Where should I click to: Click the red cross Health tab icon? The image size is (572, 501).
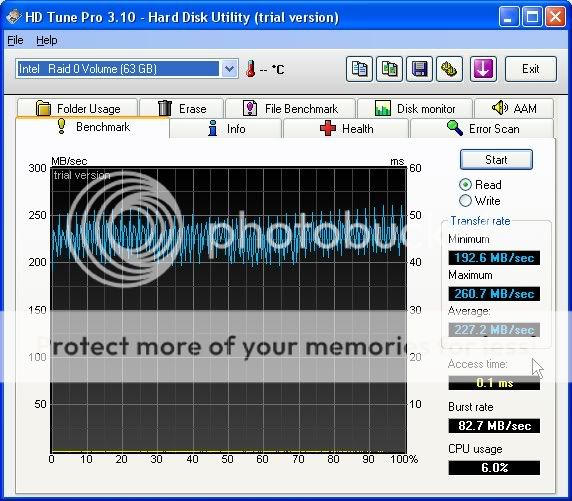(328, 128)
